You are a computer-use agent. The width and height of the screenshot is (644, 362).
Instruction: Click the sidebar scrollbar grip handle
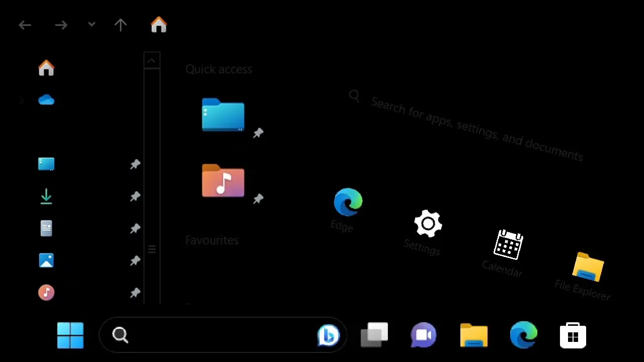[x=152, y=249]
